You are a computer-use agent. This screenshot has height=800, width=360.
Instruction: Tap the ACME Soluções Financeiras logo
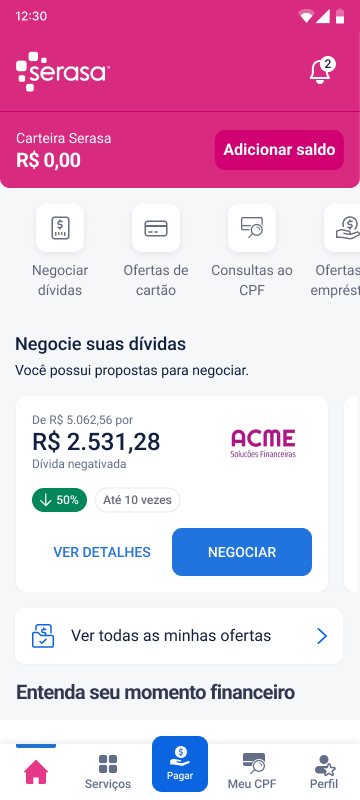(x=263, y=443)
